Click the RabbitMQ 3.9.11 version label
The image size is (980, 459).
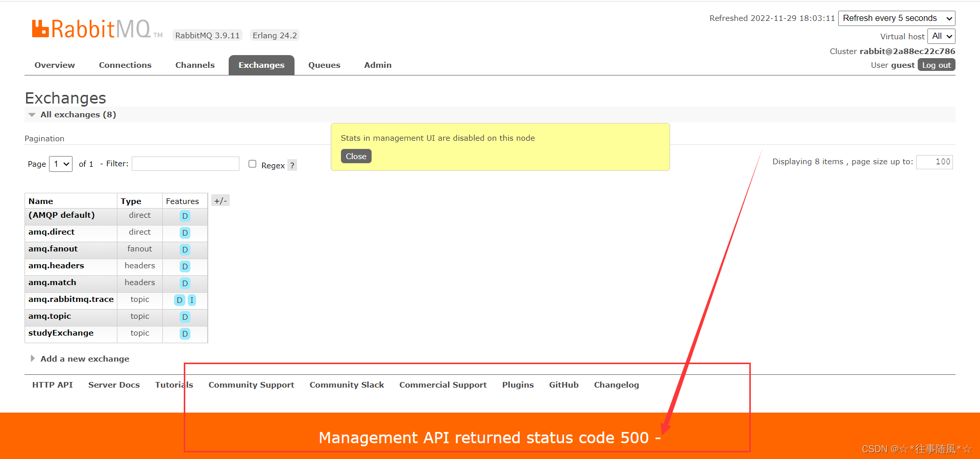pyautogui.click(x=207, y=36)
